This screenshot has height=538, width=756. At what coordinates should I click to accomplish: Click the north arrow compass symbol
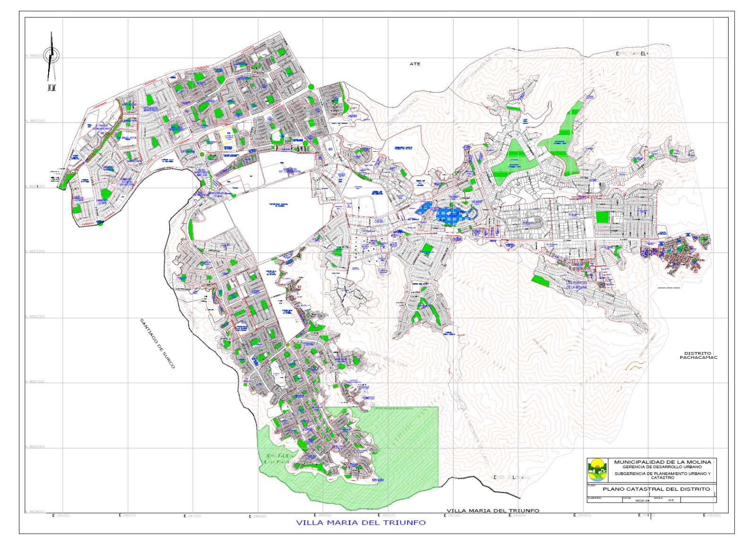point(52,57)
